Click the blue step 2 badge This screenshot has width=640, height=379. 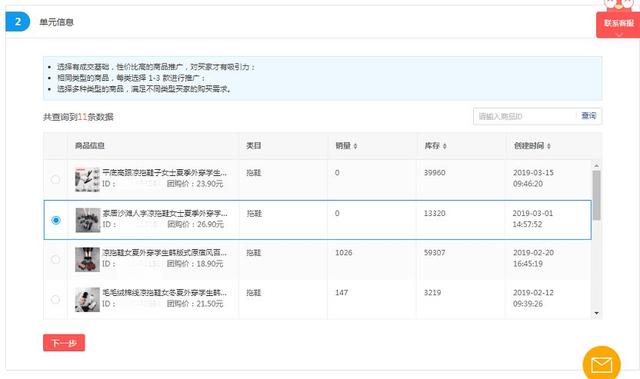(18, 22)
